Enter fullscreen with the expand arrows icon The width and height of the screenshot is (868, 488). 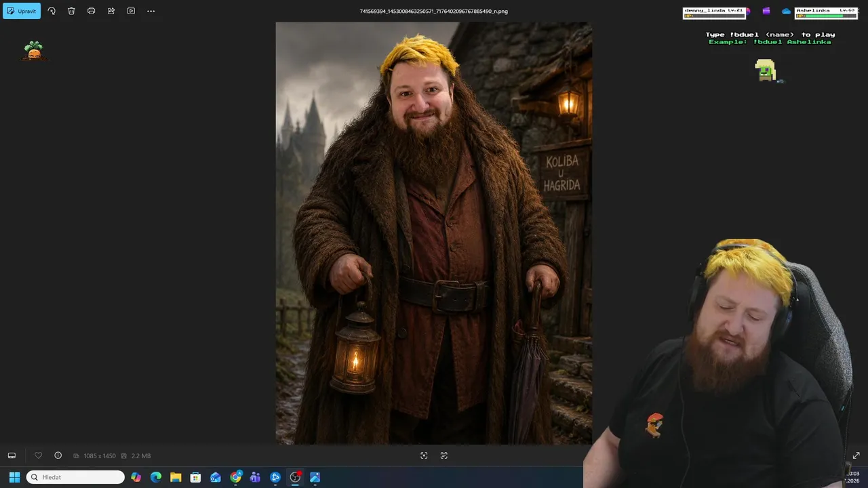856,455
